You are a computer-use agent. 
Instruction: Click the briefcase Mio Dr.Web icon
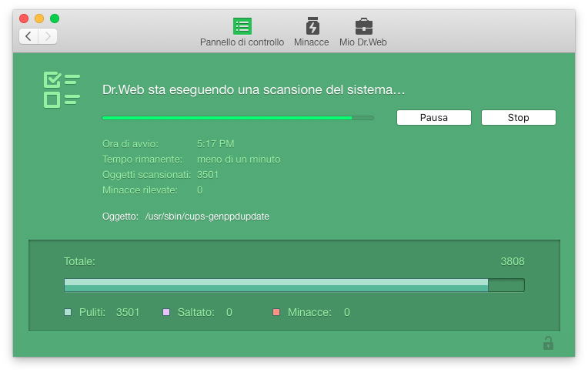coord(364,26)
